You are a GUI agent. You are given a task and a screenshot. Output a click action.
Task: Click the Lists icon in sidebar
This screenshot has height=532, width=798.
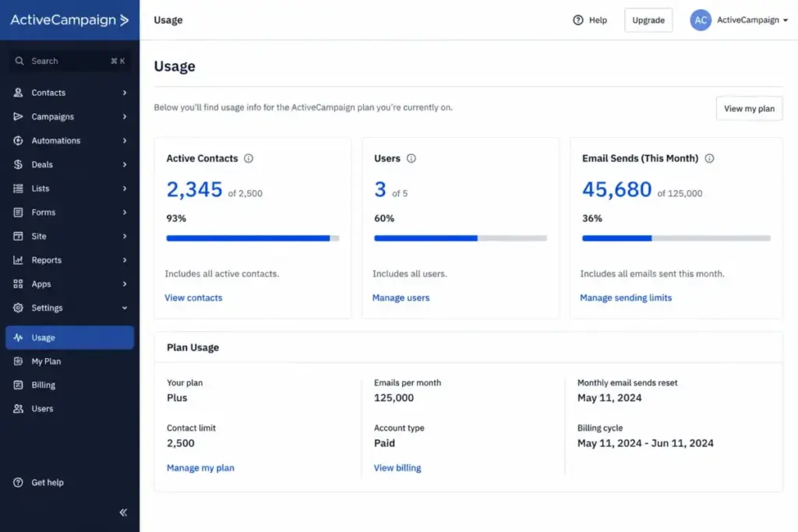click(x=19, y=188)
